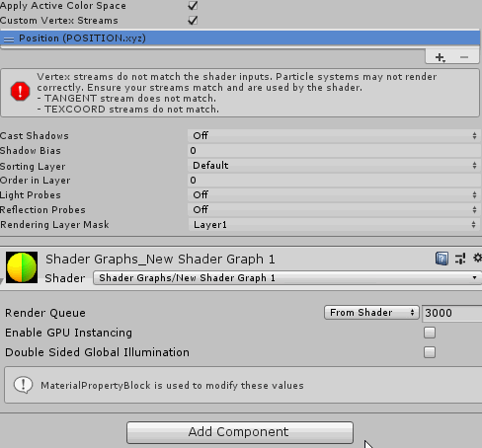Open the material settings gear menu
Image resolution: width=482 pixels, height=448 pixels.
point(477,258)
